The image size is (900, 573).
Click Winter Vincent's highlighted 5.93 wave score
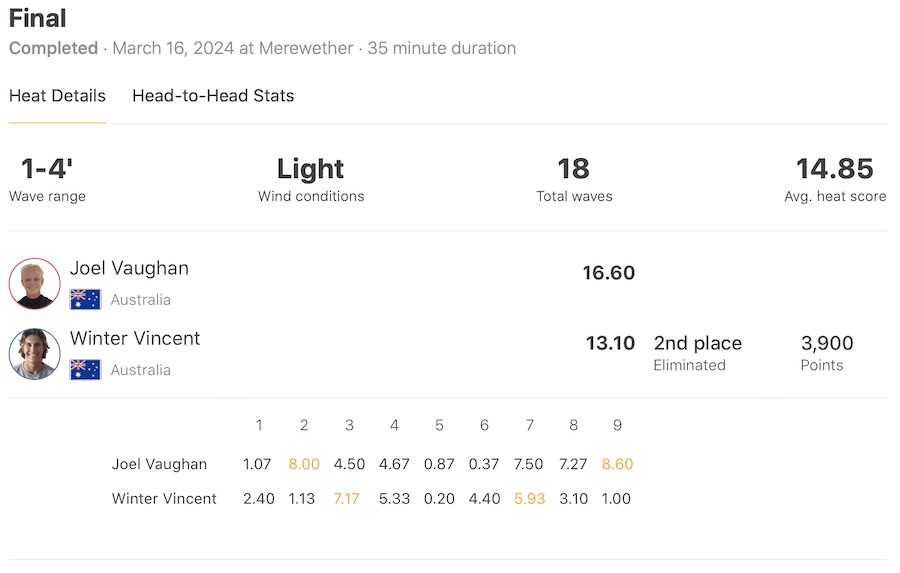(x=529, y=498)
